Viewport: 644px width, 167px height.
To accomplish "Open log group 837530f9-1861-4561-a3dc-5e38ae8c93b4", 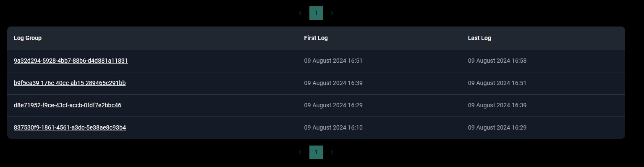I will click(70, 127).
